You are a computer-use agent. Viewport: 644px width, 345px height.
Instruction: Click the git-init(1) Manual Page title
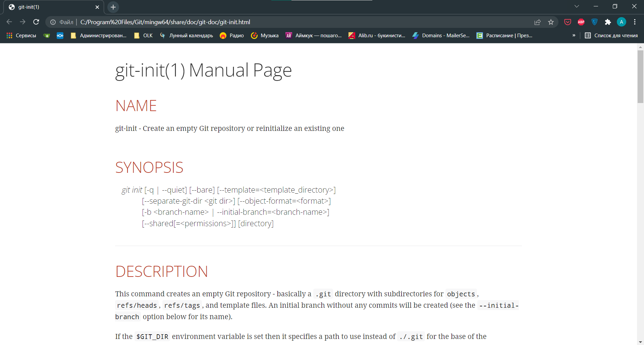point(203,71)
